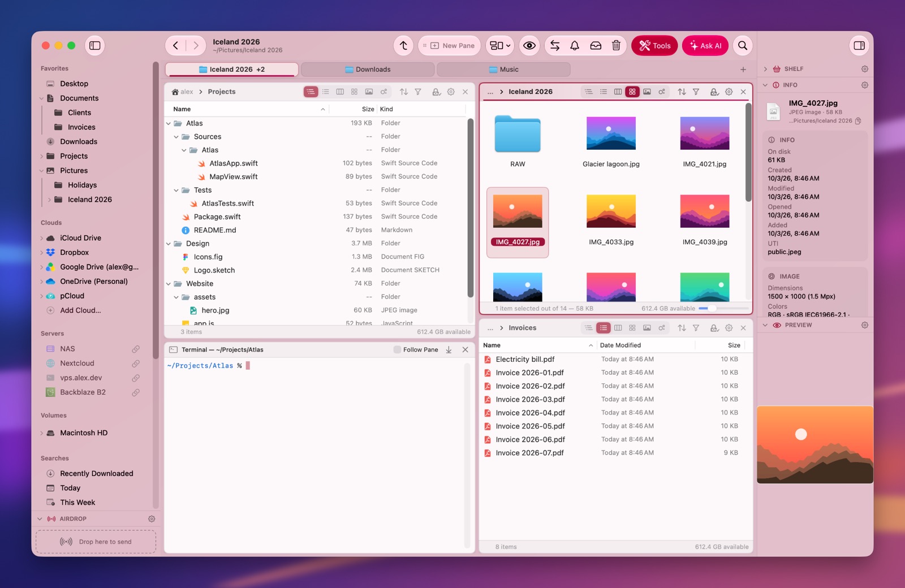Go up to parent folder arrow
905x588 pixels.
click(x=403, y=46)
